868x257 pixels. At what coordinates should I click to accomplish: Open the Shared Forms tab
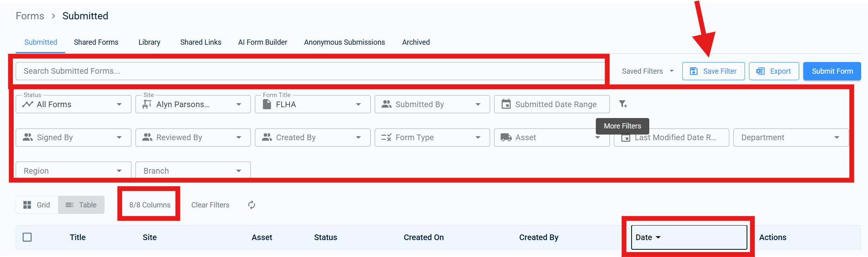click(x=96, y=42)
